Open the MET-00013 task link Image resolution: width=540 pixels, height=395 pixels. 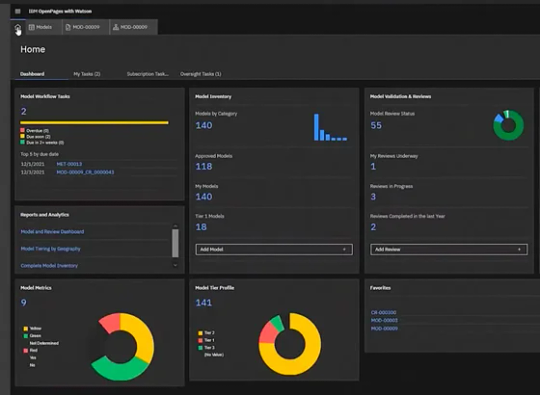69,164
